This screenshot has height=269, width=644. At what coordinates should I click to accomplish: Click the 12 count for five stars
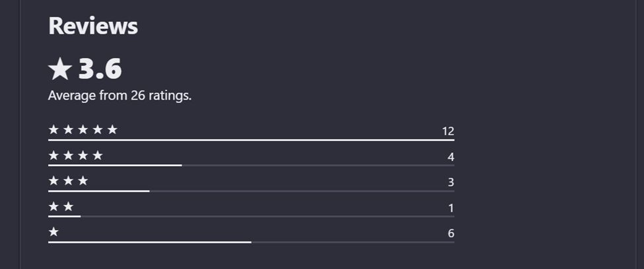point(448,131)
